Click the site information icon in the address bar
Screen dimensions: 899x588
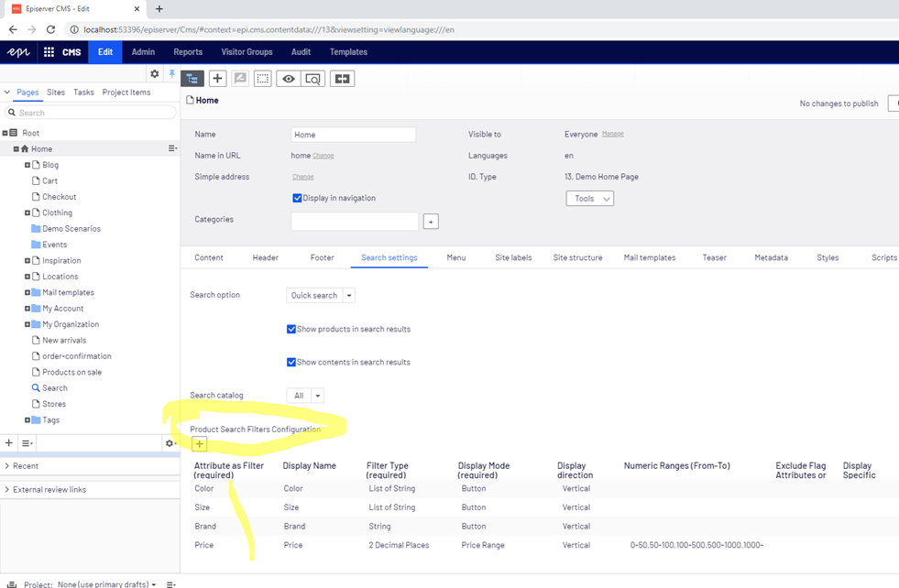point(74,30)
